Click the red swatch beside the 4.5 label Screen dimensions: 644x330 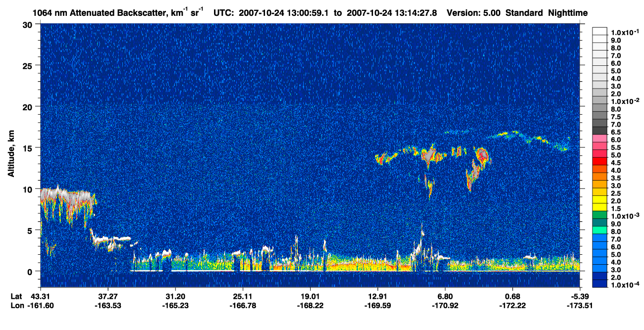(x=600, y=161)
